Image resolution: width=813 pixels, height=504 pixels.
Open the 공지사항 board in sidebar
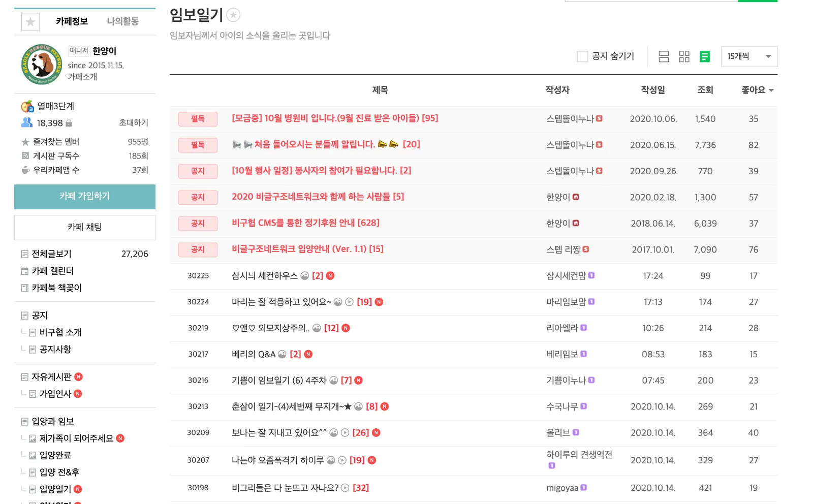(55, 350)
